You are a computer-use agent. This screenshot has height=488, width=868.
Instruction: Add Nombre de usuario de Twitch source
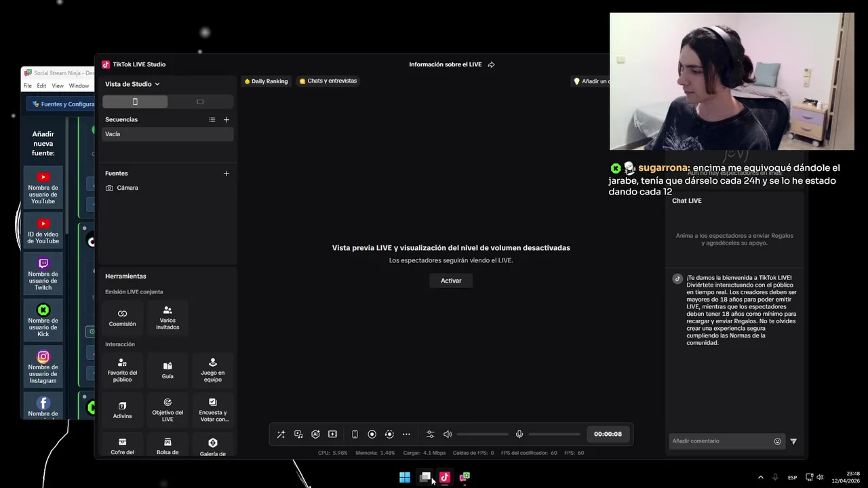[x=43, y=274]
